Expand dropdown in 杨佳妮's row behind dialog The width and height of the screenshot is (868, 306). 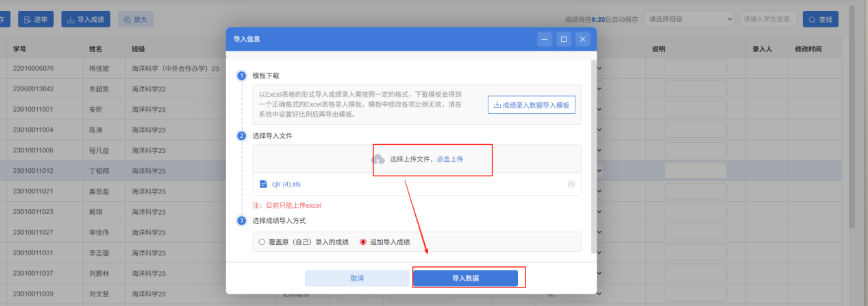click(x=600, y=68)
